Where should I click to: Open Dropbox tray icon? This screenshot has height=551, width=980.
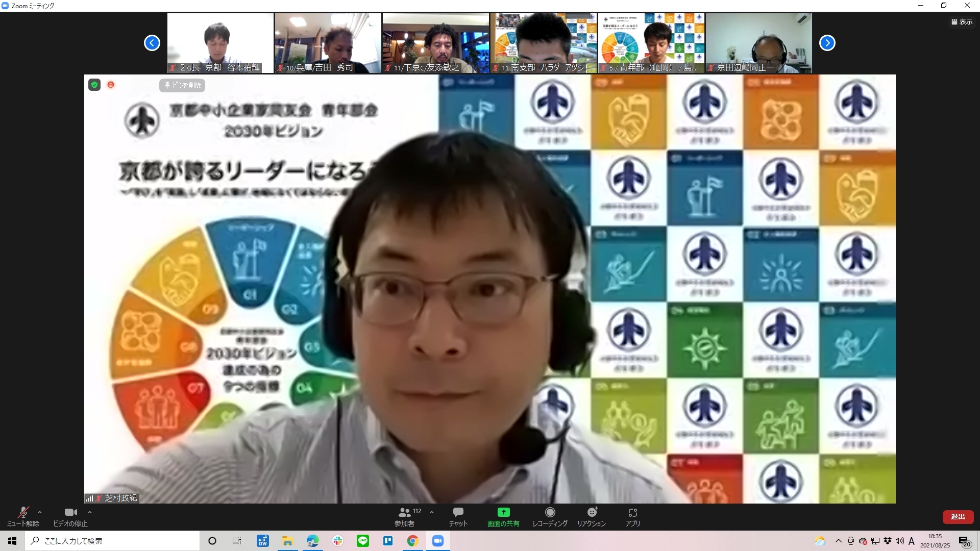coord(888,541)
